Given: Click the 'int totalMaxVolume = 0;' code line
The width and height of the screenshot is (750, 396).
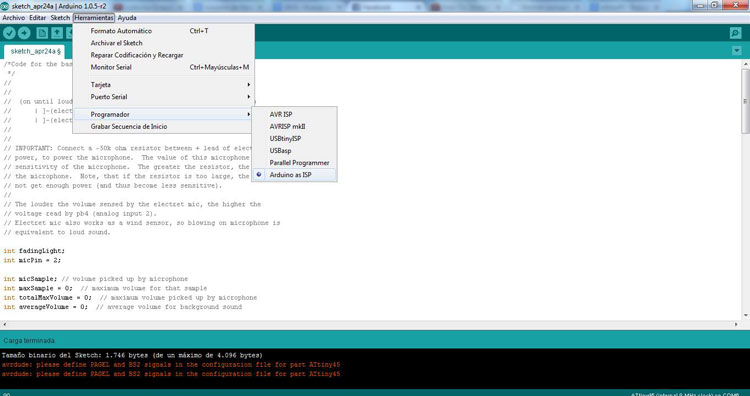Looking at the screenshot, I should (x=130, y=297).
